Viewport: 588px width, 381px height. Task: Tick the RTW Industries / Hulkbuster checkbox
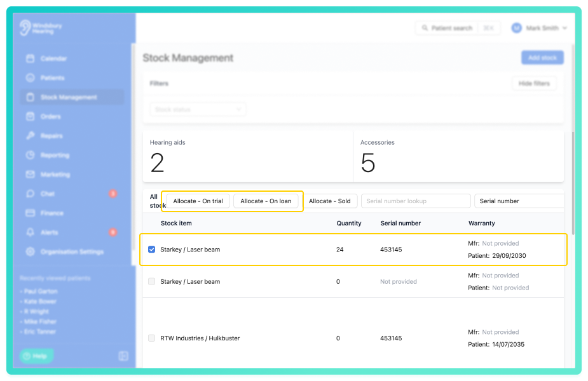(151, 338)
